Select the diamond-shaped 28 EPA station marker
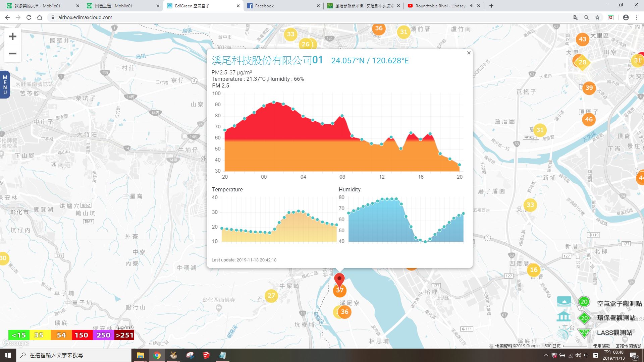Viewport: 644px width, 362px height. pyautogui.click(x=582, y=62)
